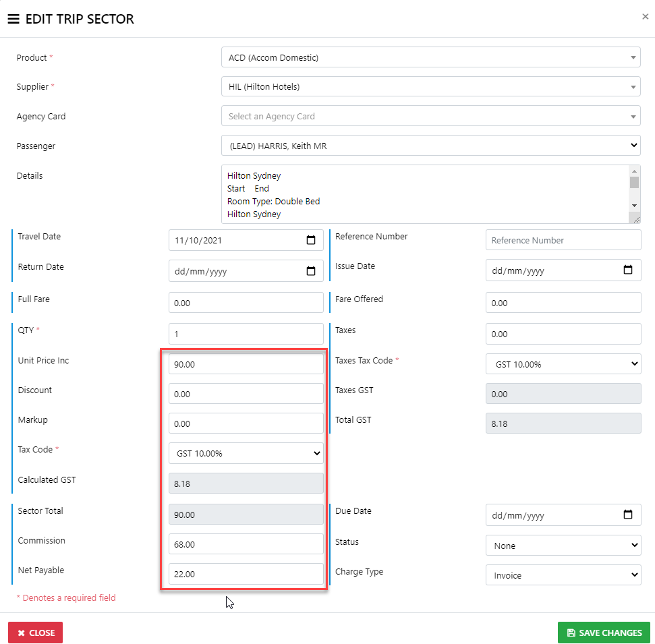
Task: Click the Details scrollbar thumb
Action: (x=634, y=183)
